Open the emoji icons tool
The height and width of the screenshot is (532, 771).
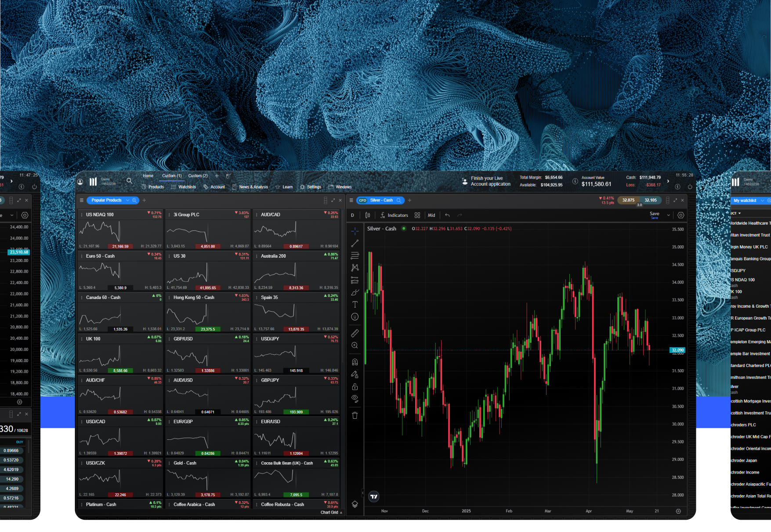point(355,316)
